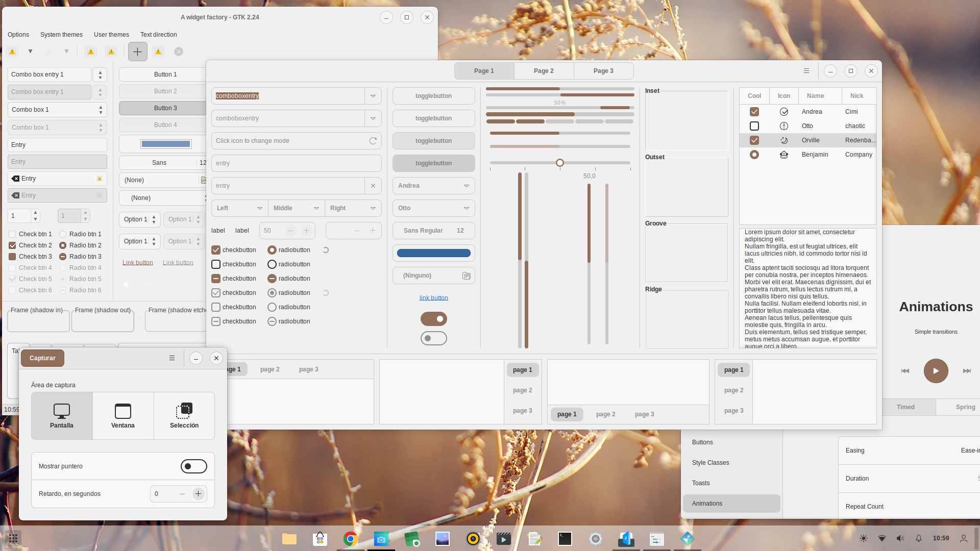This screenshot has height=551, width=980.
Task: Select the Selección capture area
Action: [184, 416]
